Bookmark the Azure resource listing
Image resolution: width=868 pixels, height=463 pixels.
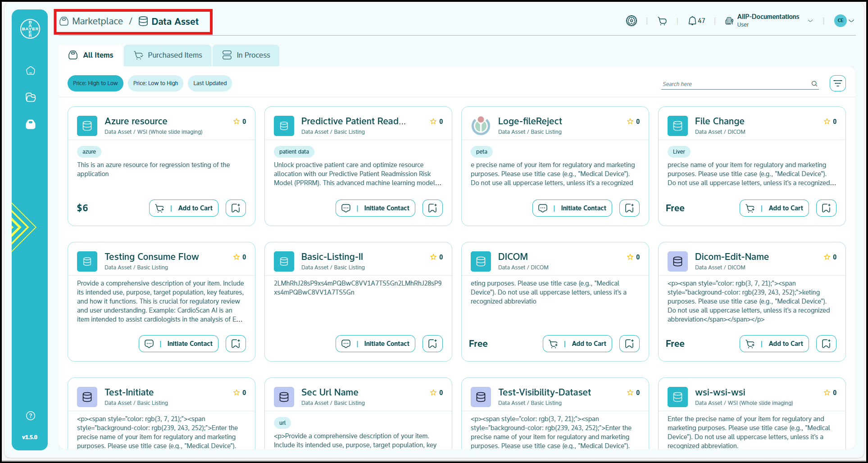(236, 208)
